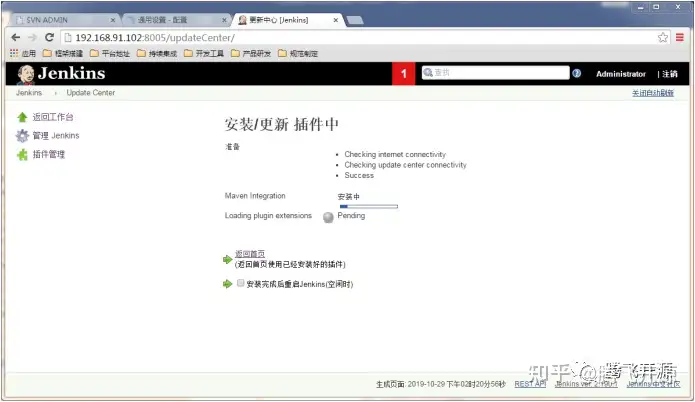This screenshot has height=402, width=695.
Task: Click the Jenkins butler logo
Action: (26, 74)
